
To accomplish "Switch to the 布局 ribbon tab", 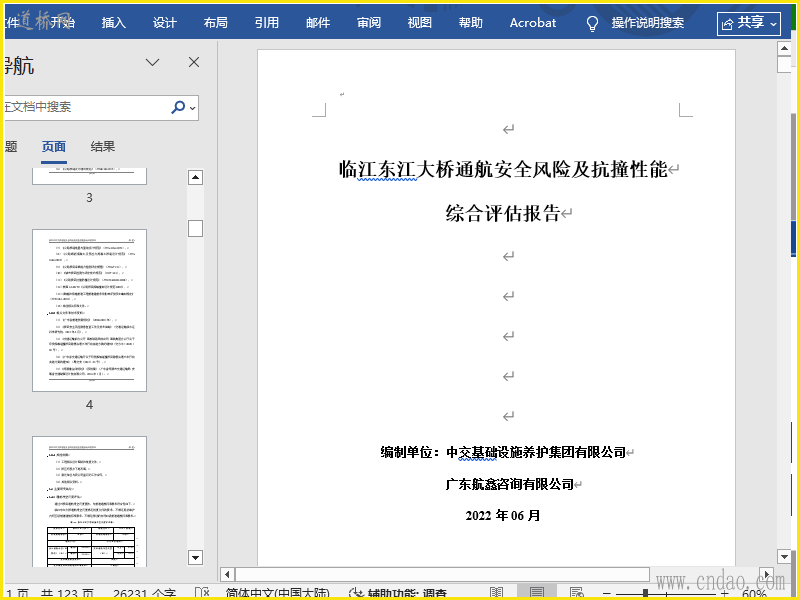I will (215, 22).
